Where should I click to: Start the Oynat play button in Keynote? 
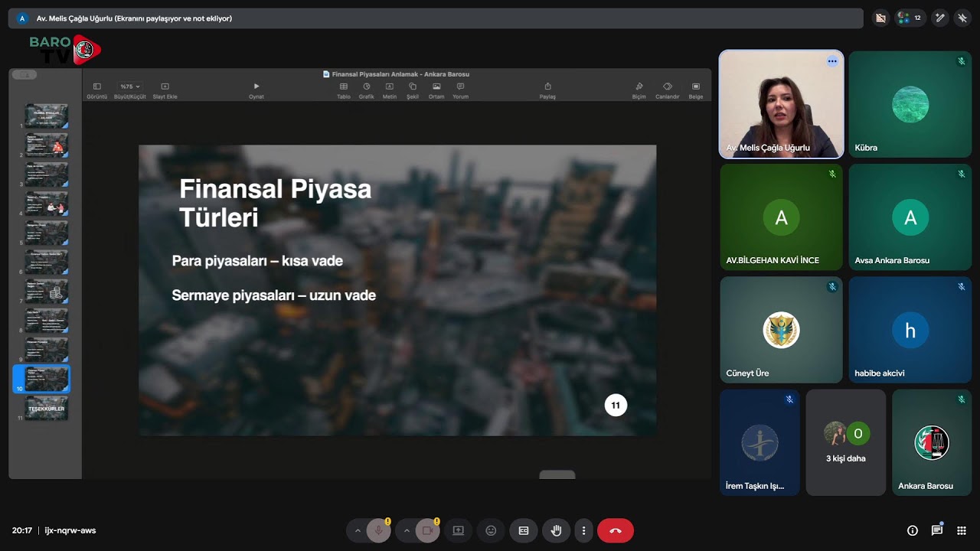click(256, 90)
